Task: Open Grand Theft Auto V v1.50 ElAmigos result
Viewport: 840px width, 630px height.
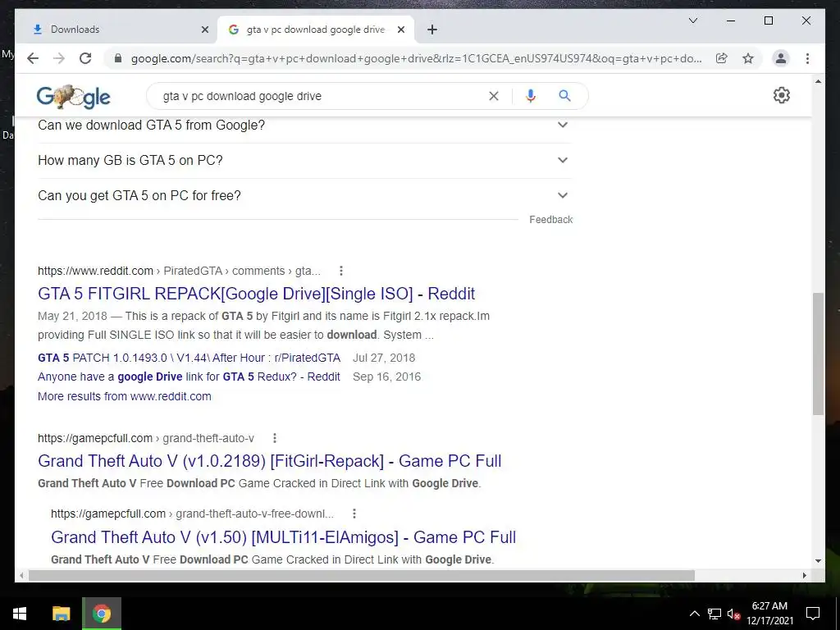Action: click(283, 536)
